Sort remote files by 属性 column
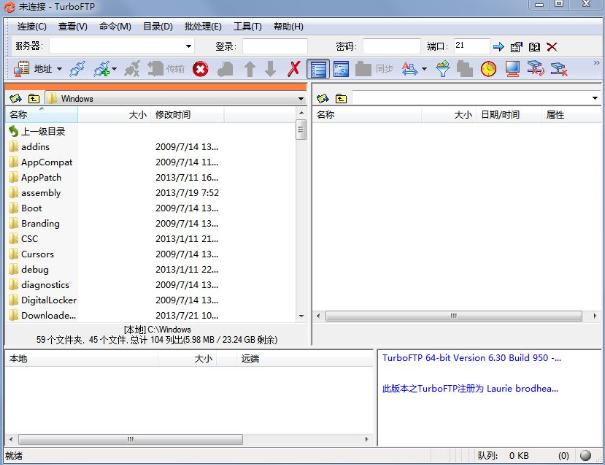This screenshot has width=605, height=465. point(571,115)
